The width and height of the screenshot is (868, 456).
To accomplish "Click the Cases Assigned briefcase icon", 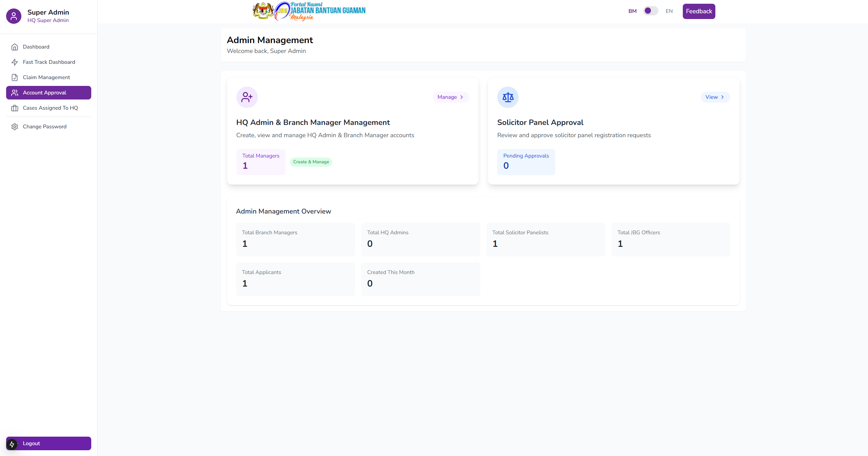I will 15,108.
